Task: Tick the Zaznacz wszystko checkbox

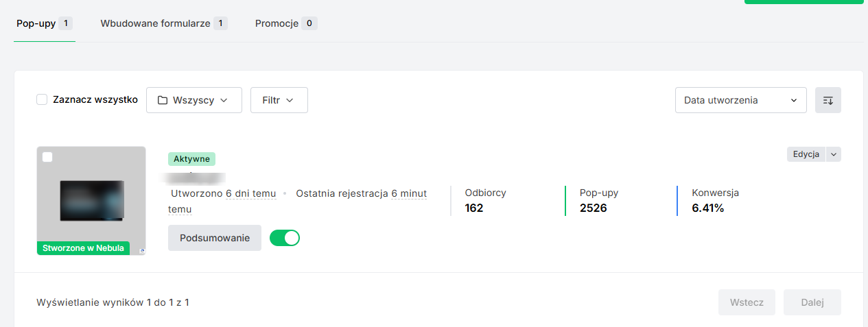Action: (x=42, y=100)
